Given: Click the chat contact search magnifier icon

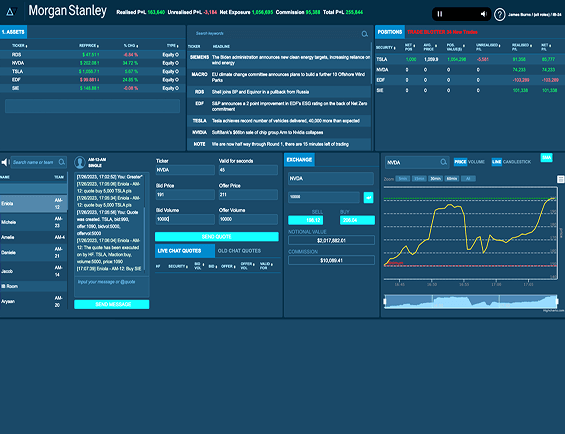Looking at the screenshot, I should click(x=62, y=162).
